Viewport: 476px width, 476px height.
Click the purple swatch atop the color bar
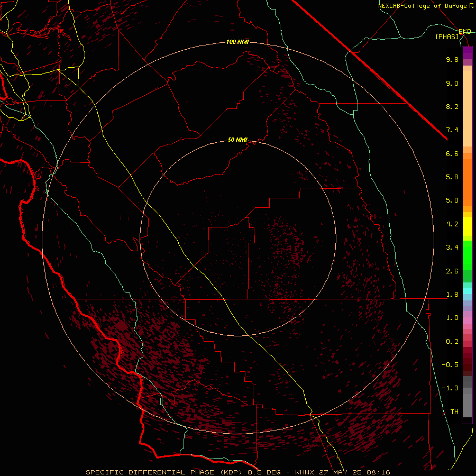tap(467, 53)
